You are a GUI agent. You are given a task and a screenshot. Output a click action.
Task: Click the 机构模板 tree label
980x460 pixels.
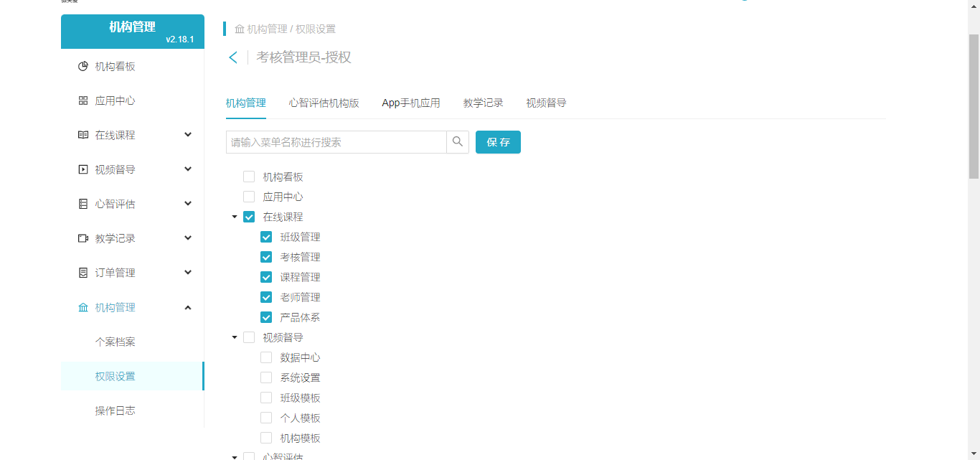[301, 438]
